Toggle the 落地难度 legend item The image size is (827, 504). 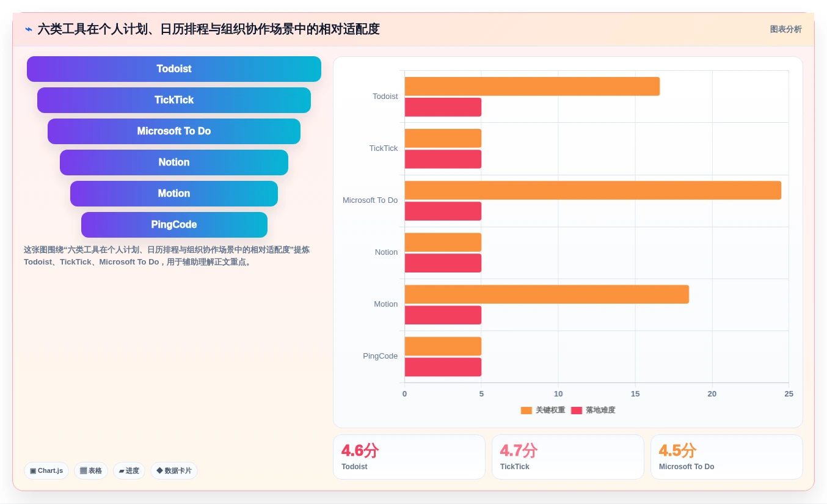click(593, 411)
